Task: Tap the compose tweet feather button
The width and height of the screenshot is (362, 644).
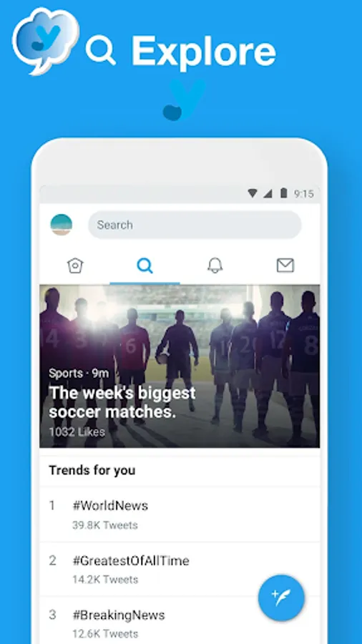Action: (x=281, y=597)
